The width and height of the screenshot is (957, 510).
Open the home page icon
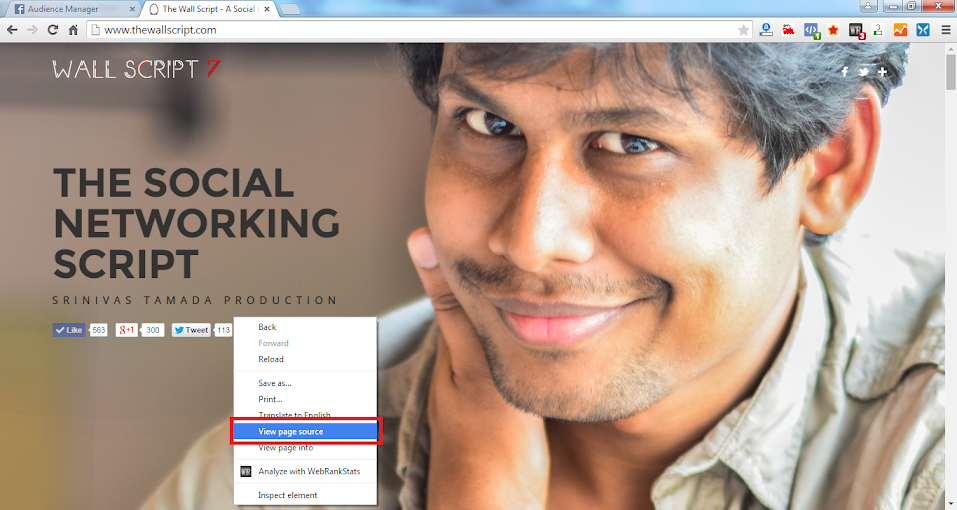(x=73, y=30)
